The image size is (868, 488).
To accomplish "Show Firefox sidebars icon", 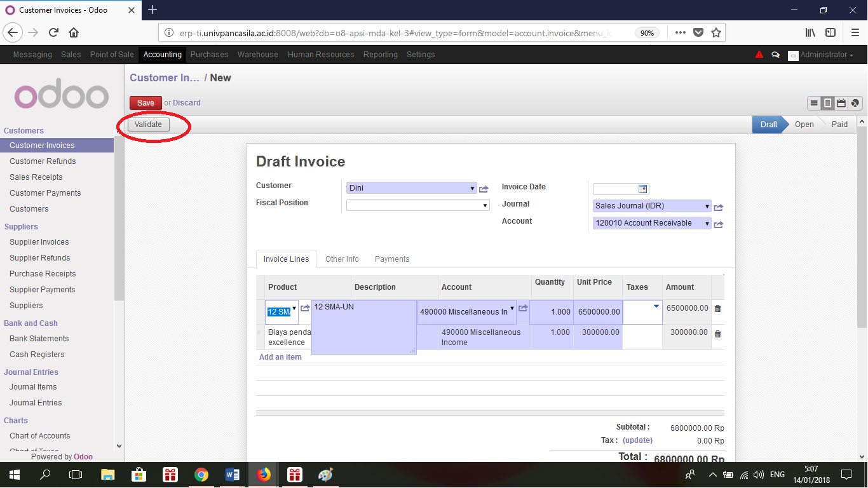I will [831, 32].
